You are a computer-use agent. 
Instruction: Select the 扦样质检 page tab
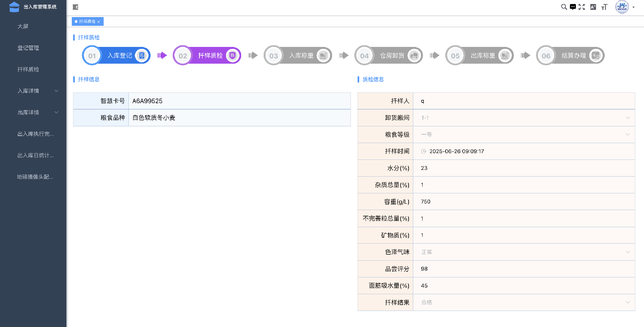[x=87, y=21]
